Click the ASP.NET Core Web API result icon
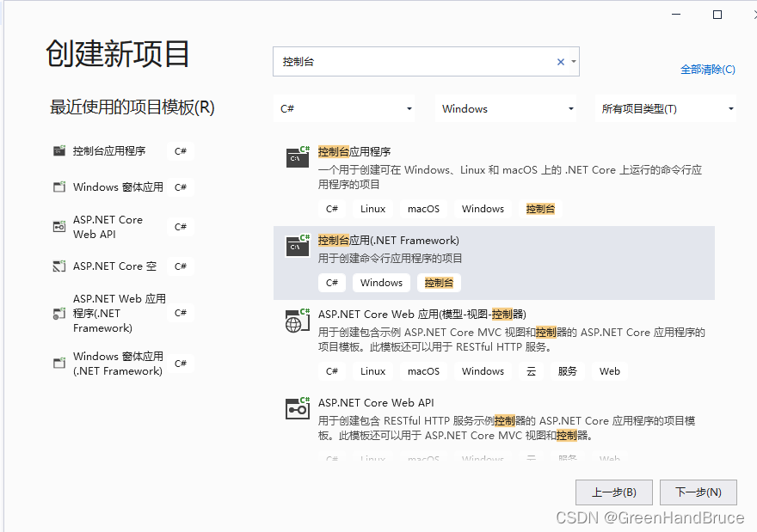The width and height of the screenshot is (757, 532). click(x=298, y=409)
